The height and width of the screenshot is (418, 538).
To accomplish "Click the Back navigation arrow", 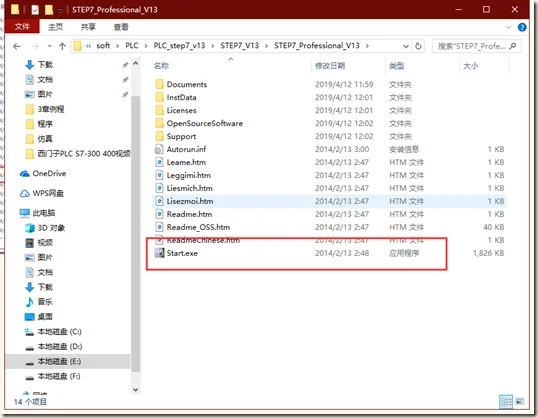I will click(17, 46).
